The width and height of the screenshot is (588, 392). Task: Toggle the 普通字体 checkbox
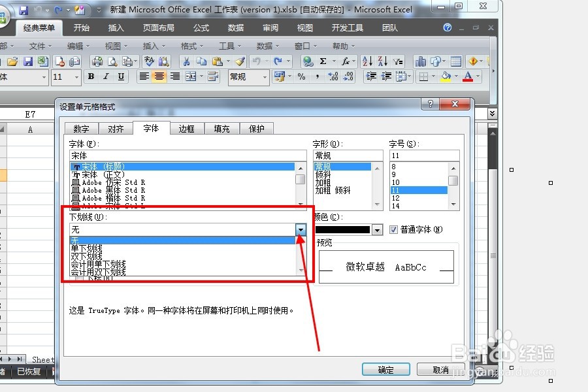click(393, 229)
